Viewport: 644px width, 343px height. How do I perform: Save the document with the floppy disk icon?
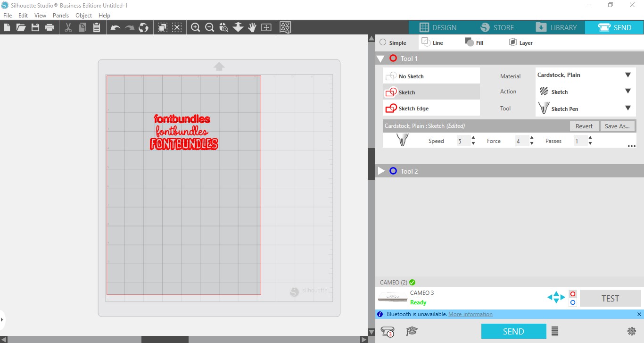coord(35,27)
